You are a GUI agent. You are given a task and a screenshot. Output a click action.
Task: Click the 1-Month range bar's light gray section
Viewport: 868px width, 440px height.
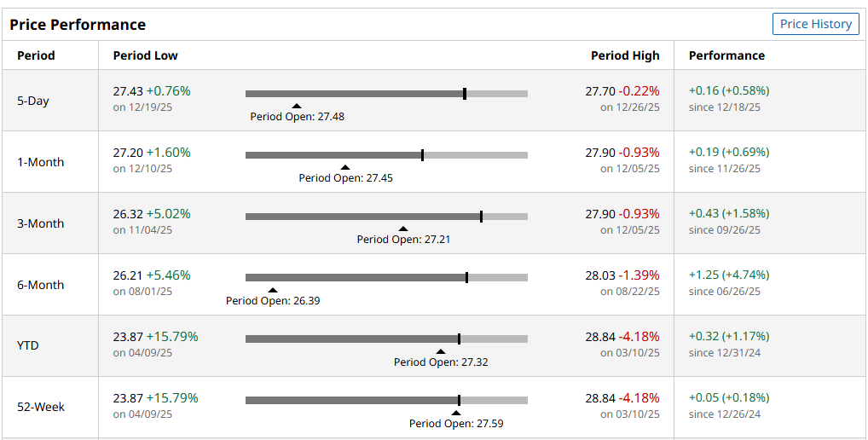coord(476,155)
